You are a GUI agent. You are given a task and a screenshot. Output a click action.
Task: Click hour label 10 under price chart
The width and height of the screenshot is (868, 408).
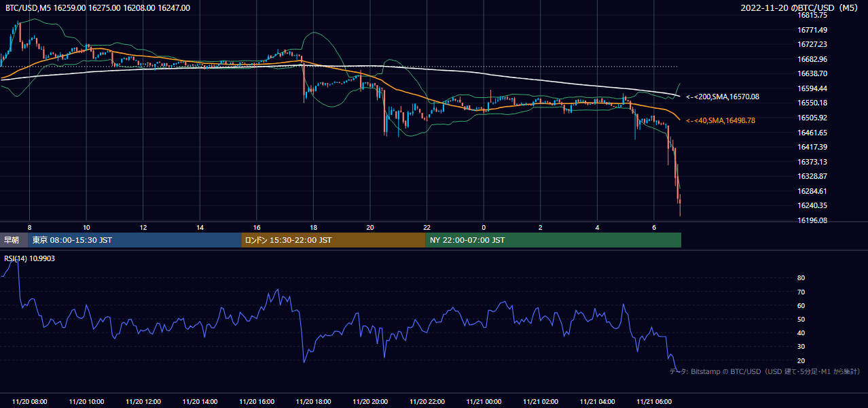tap(86, 227)
